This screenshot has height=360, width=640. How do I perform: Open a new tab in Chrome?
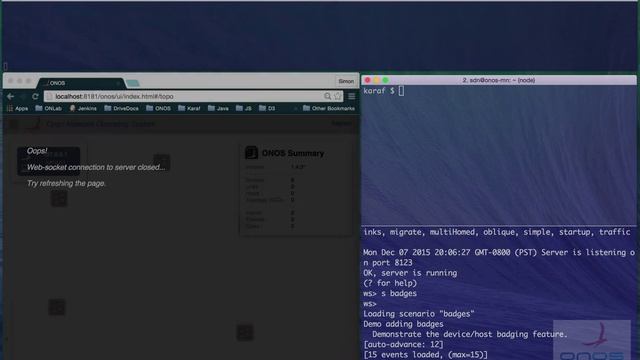[133, 83]
